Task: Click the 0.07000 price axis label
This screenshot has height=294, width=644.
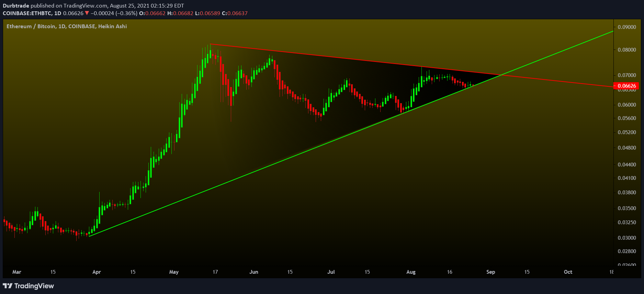Action: (627, 75)
